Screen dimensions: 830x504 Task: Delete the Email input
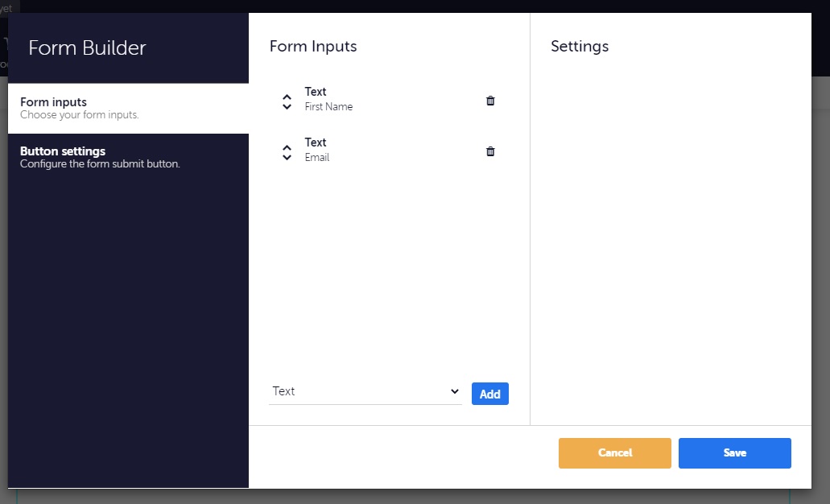(x=490, y=151)
